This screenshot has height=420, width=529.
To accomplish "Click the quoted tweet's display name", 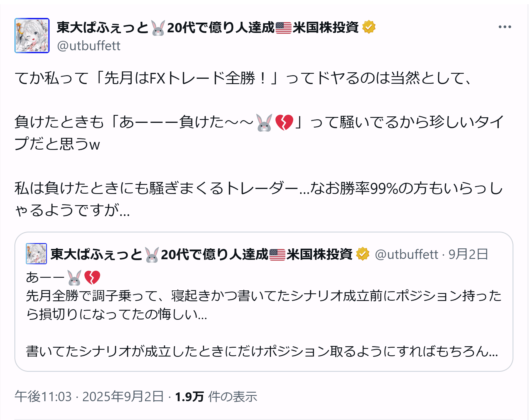I will (96, 254).
